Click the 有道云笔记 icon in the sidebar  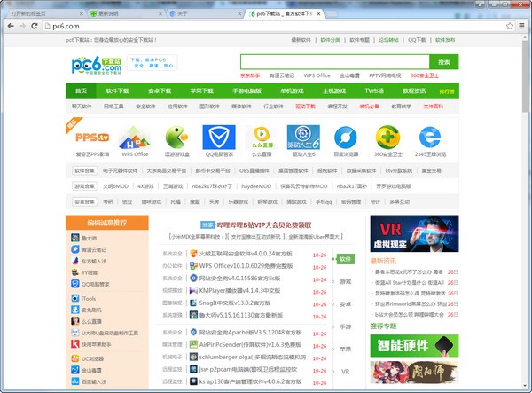[x=75, y=249]
